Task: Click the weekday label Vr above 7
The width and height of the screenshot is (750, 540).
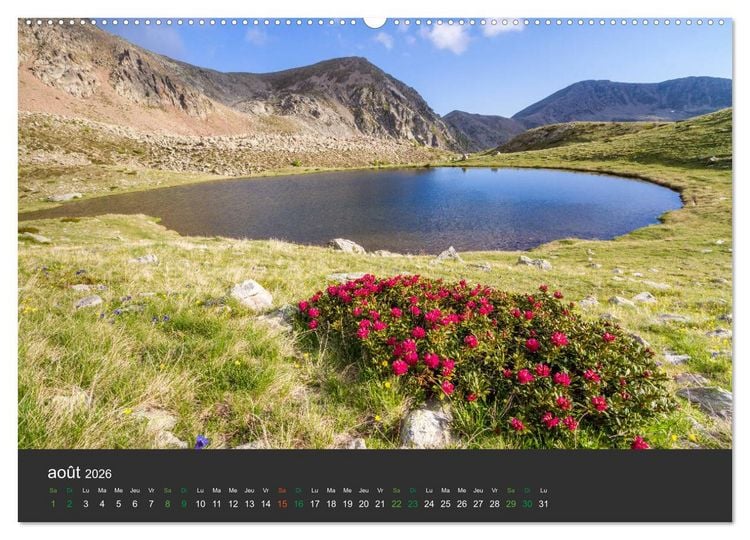Action: click(151, 490)
